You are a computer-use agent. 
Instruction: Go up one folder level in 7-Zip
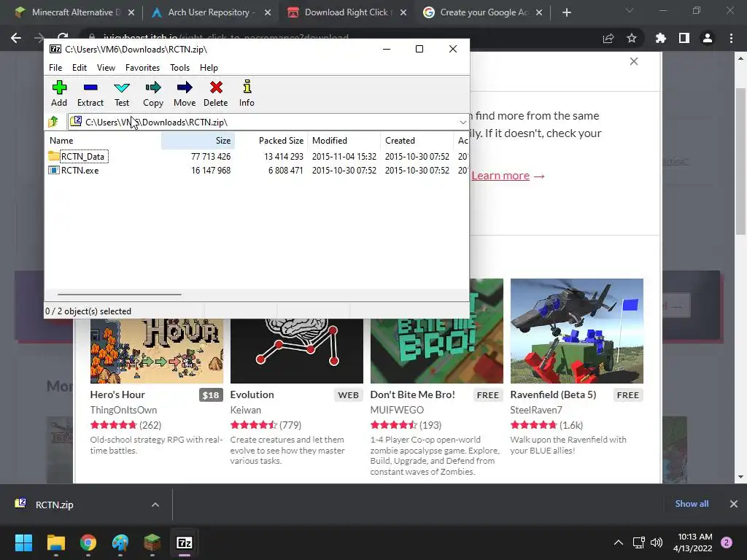coord(53,122)
